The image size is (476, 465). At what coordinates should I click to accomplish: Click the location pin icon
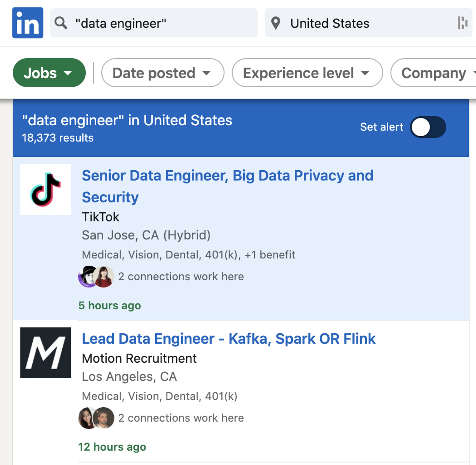276,23
